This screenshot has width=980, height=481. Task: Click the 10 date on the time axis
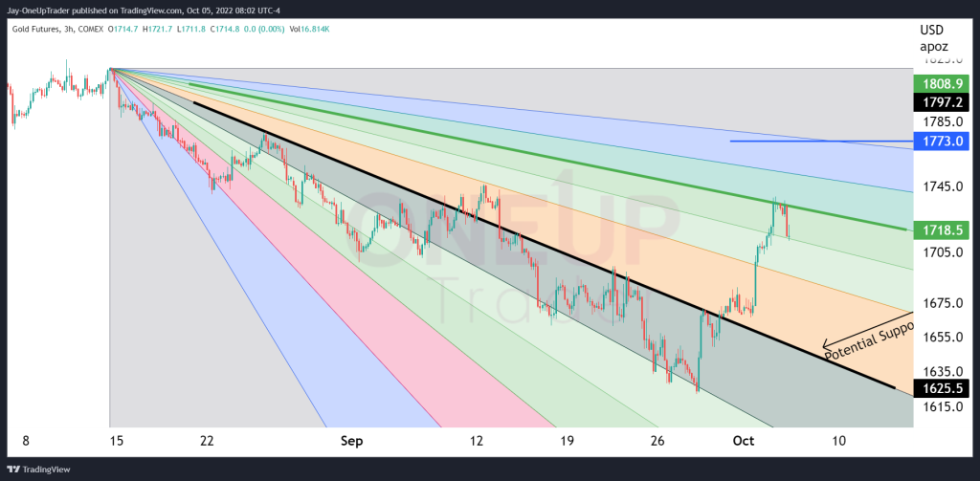click(838, 441)
